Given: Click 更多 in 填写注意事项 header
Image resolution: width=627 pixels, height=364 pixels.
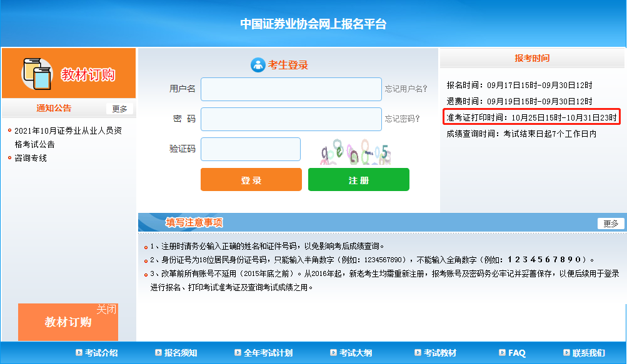Looking at the screenshot, I should (611, 224).
